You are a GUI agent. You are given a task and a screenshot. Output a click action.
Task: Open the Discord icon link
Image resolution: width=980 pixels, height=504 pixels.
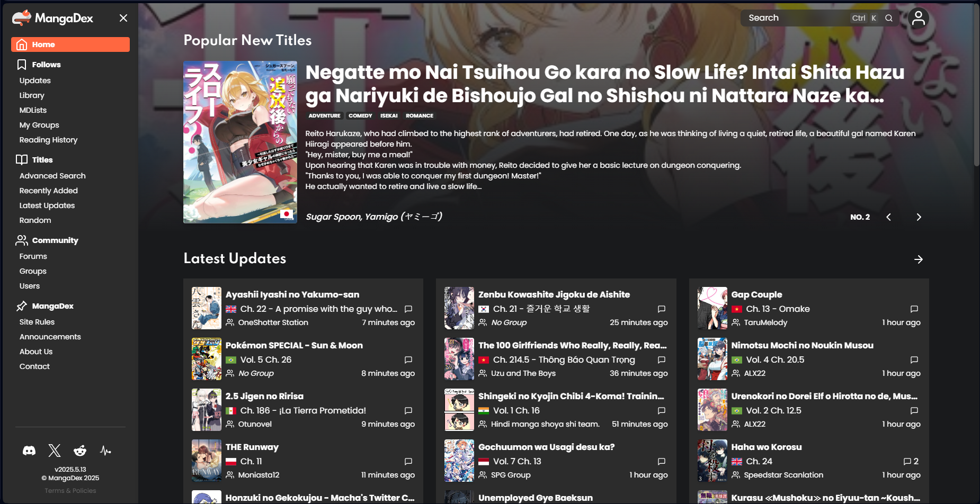pyautogui.click(x=29, y=451)
